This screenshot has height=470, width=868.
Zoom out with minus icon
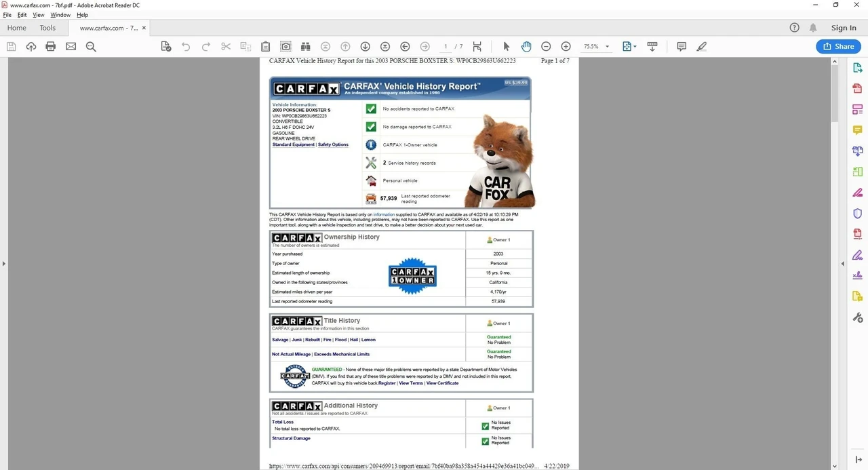[546, 47]
